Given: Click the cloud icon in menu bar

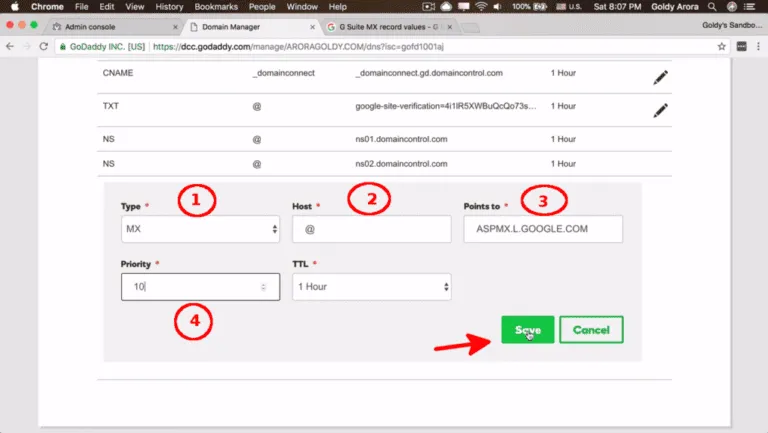Looking at the screenshot, I should (x=446, y=6).
